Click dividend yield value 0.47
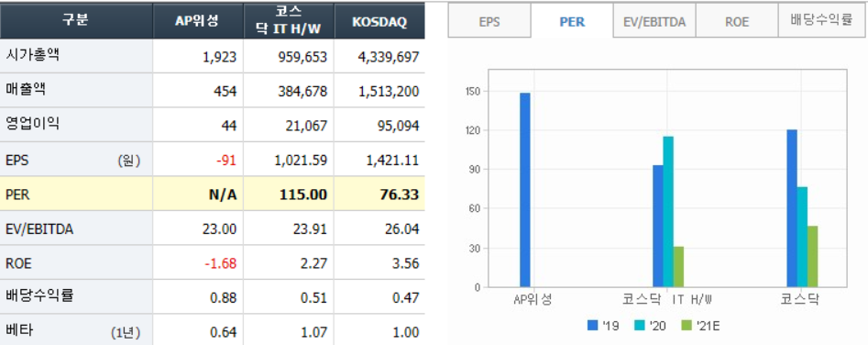 (x=406, y=298)
